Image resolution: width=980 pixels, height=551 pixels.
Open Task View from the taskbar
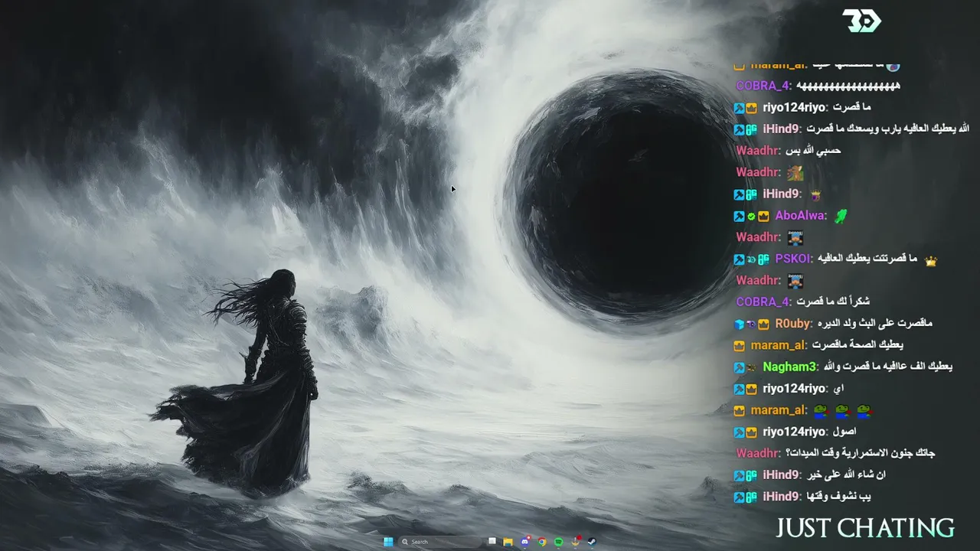click(492, 541)
